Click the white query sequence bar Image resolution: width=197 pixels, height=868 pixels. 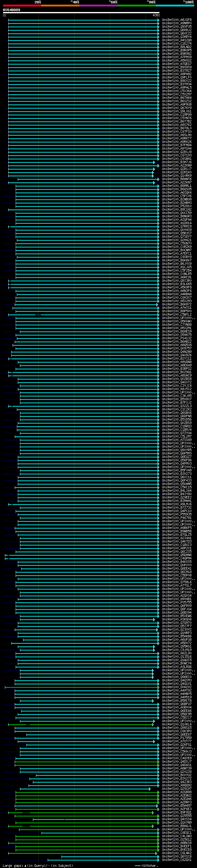[81, 13]
